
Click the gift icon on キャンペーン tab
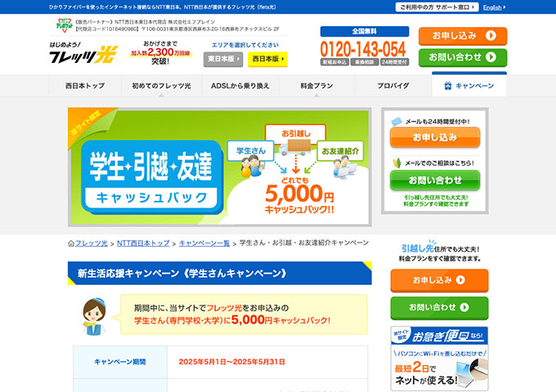448,86
